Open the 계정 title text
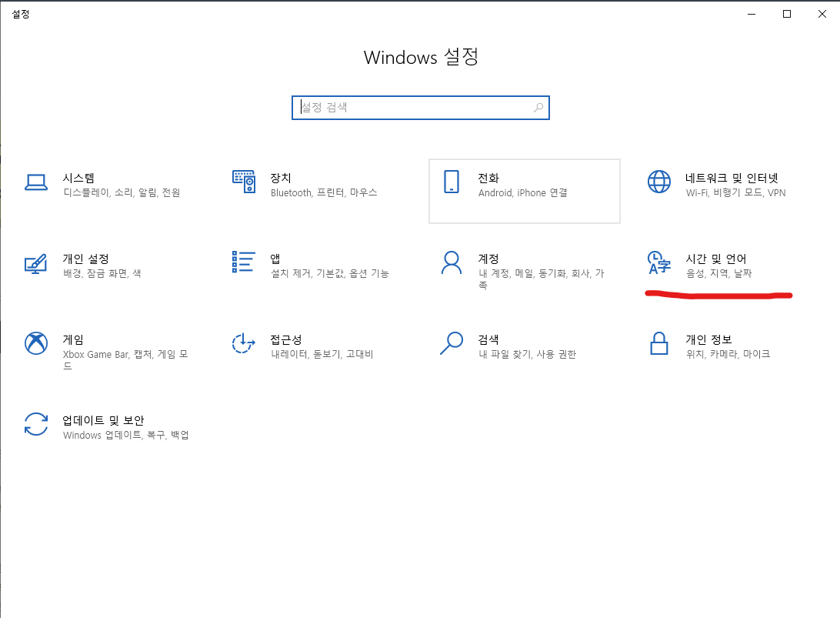Viewport: 840px width, 618px height. [x=488, y=259]
